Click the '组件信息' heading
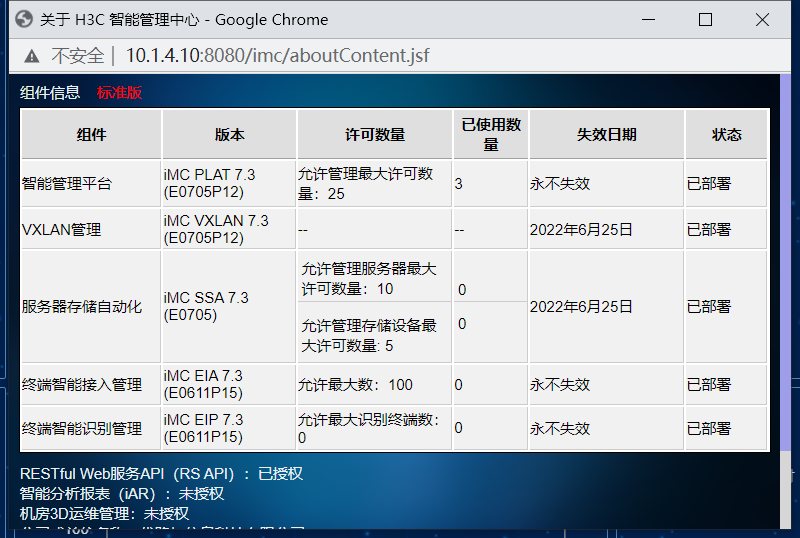The image size is (800, 538). (x=50, y=92)
